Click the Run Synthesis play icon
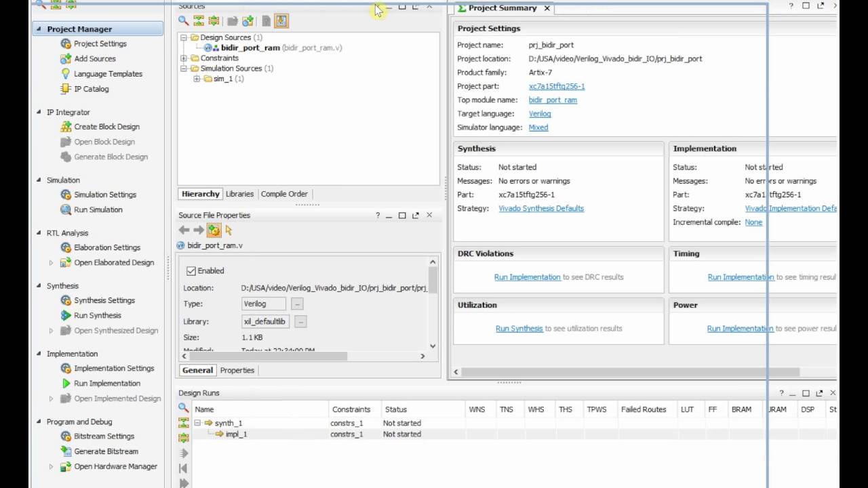 click(66, 315)
